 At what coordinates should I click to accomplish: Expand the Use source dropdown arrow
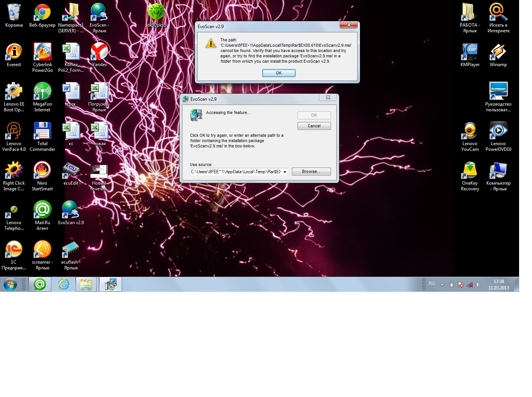[x=285, y=172]
